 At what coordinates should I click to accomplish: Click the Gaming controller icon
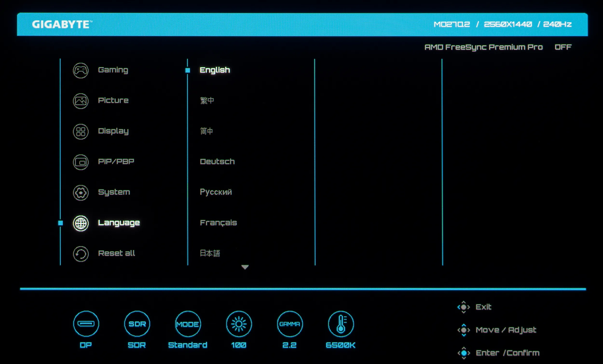point(81,70)
